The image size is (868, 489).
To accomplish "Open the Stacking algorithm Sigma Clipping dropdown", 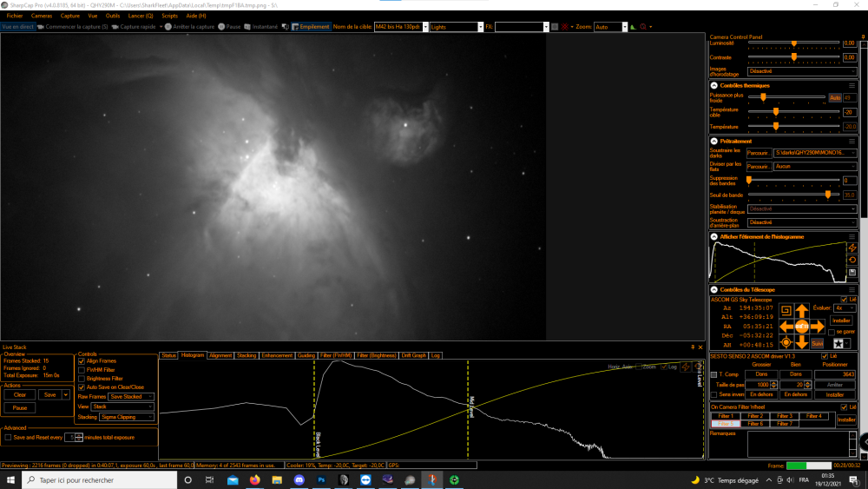I will 126,417.
